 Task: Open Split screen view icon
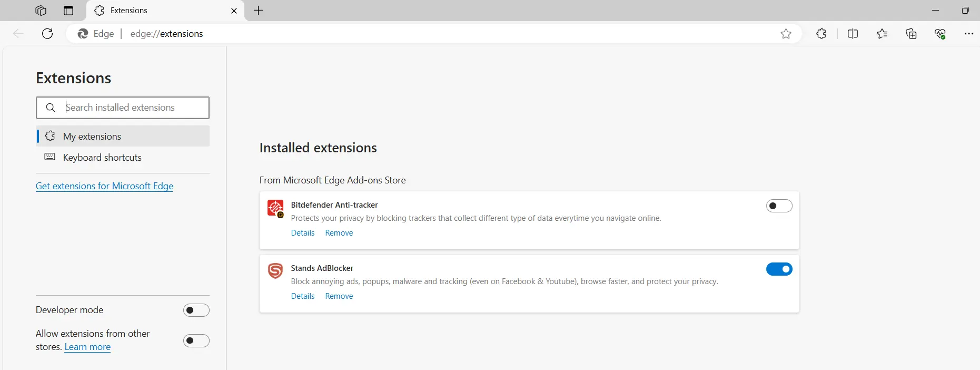pyautogui.click(x=853, y=34)
